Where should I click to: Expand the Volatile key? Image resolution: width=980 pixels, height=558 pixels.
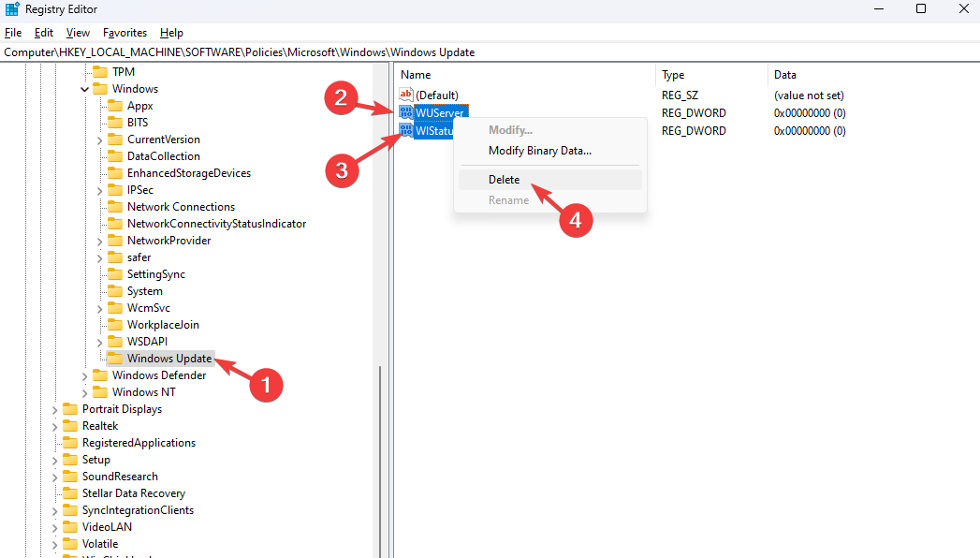(54, 545)
